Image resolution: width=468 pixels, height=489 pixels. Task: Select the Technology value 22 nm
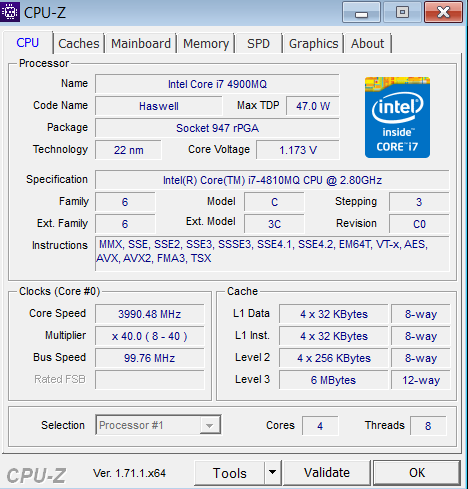click(129, 150)
